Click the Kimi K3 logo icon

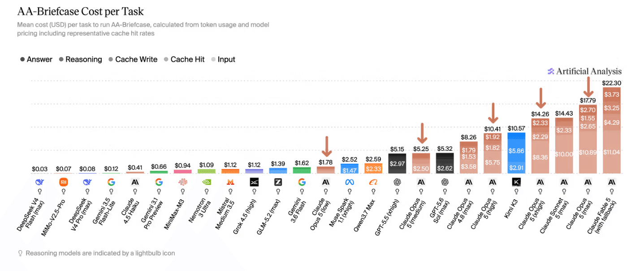(516, 182)
